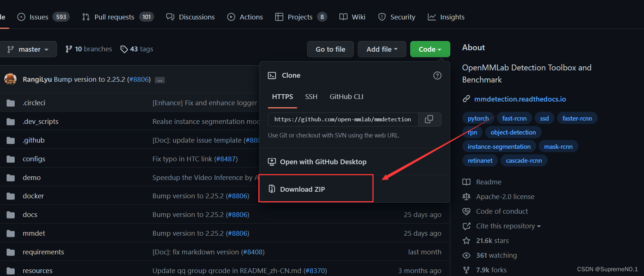Open the .dev_scripts folder
Image resolution: width=644 pixels, height=276 pixels.
point(40,122)
